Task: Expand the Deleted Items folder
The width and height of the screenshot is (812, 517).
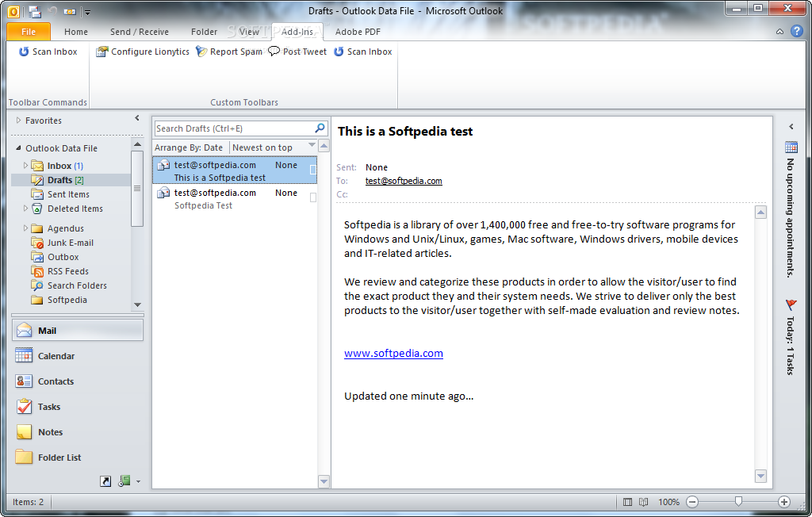Action: click(x=25, y=209)
